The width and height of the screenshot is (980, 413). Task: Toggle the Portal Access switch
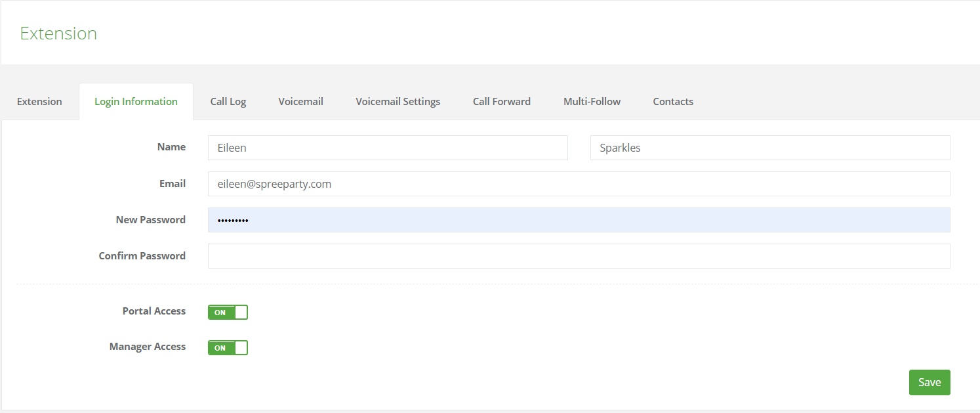pos(228,312)
